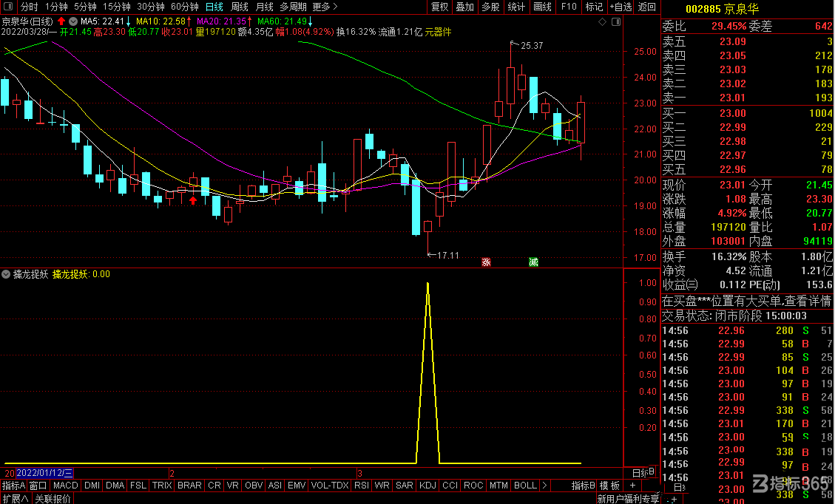Select the EMV indicator
The height and width of the screenshot is (504, 835).
pos(297,486)
